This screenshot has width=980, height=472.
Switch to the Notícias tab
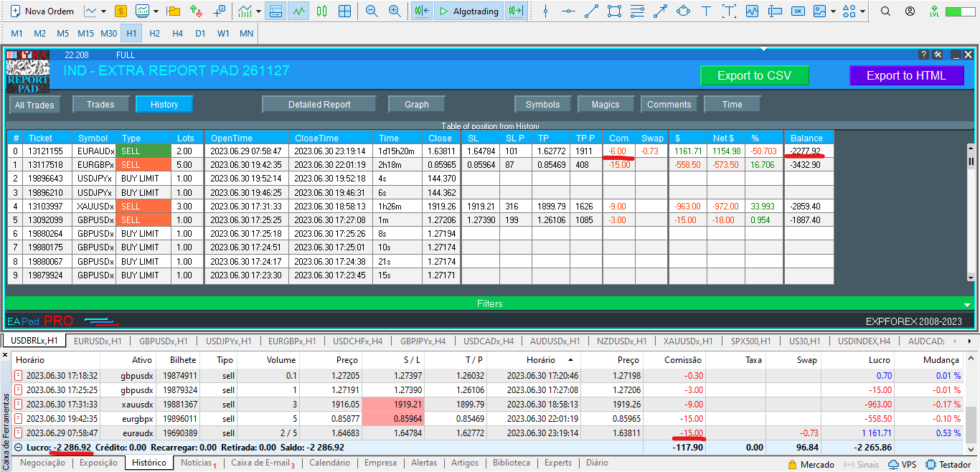point(197,463)
